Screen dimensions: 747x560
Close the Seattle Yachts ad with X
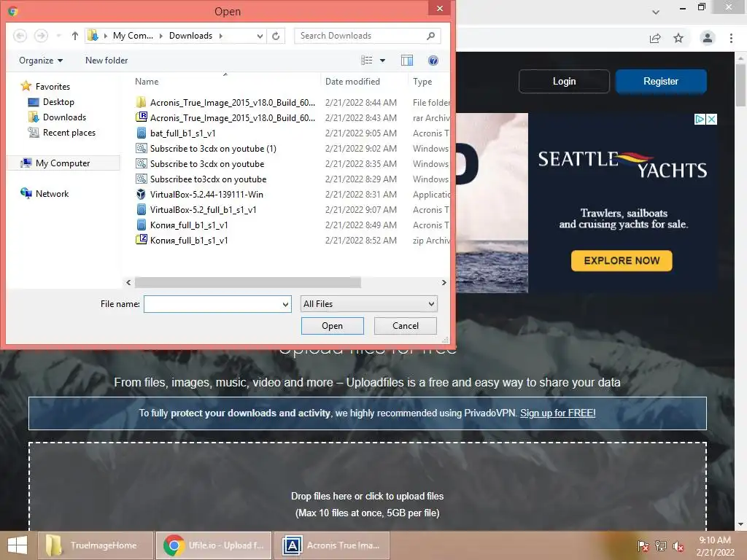(x=711, y=119)
